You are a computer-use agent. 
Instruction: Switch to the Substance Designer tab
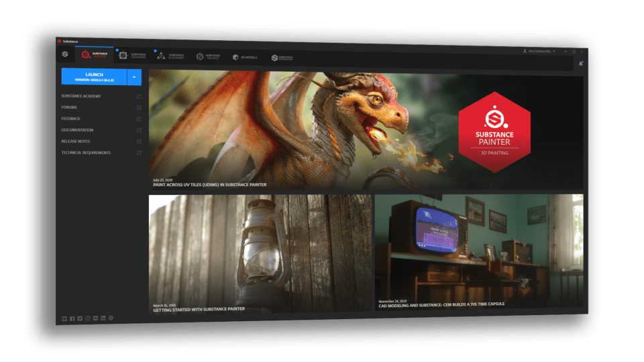pos(132,56)
